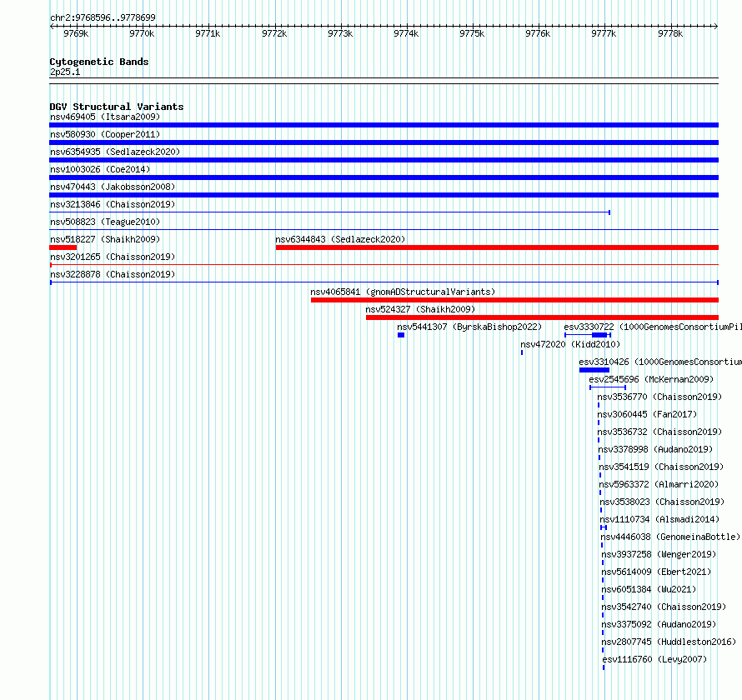Open nsv3378998 (Audano2019) label
The image size is (742, 700).
[655, 449]
